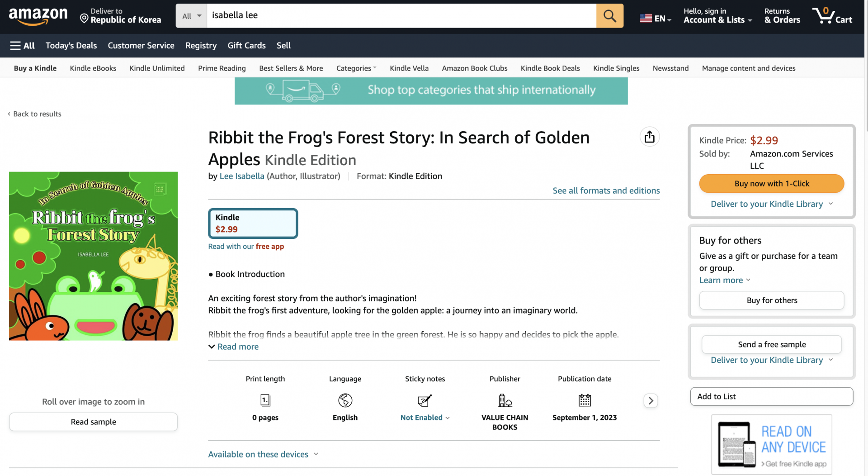Viewport: 868px width, 476px height.
Task: Expand the Not Enabled sticky notes dropdown
Action: (425, 418)
